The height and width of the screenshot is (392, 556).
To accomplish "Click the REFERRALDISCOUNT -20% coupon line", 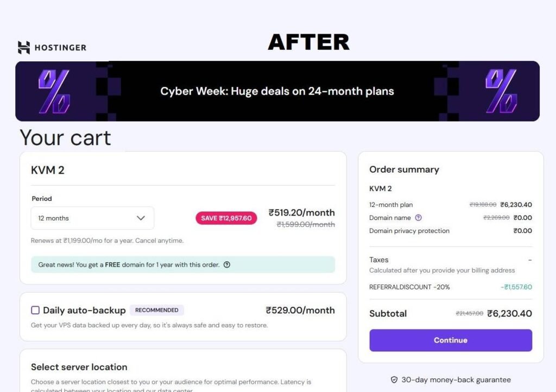I will (x=409, y=287).
